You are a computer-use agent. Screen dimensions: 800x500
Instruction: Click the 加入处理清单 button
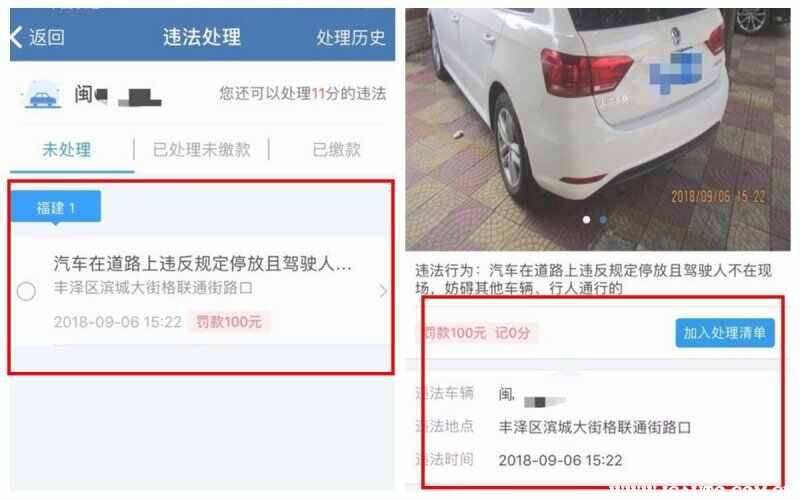click(x=725, y=333)
